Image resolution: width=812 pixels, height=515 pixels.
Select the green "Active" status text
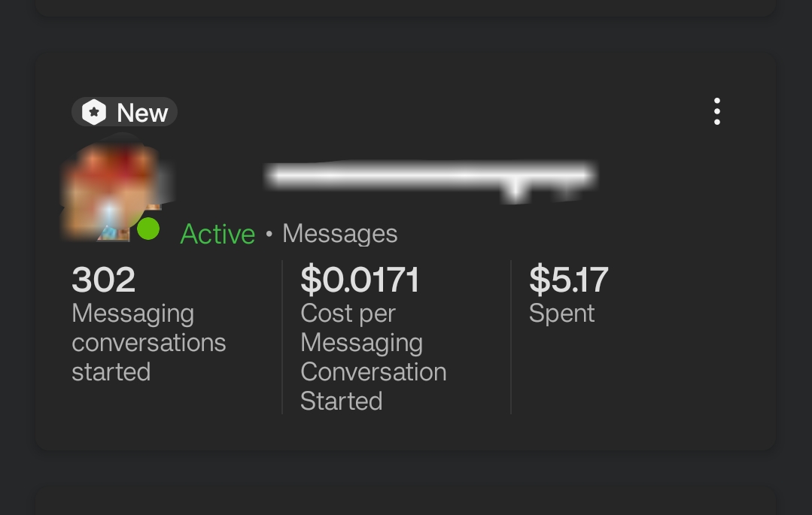[x=217, y=234]
